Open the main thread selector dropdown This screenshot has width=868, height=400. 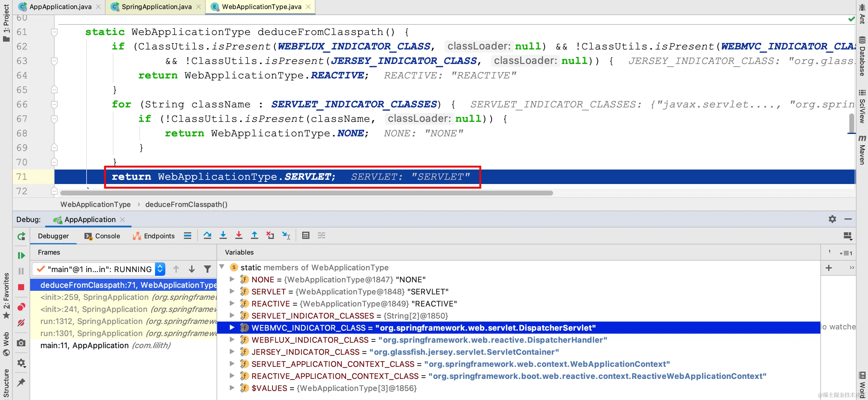click(x=160, y=269)
